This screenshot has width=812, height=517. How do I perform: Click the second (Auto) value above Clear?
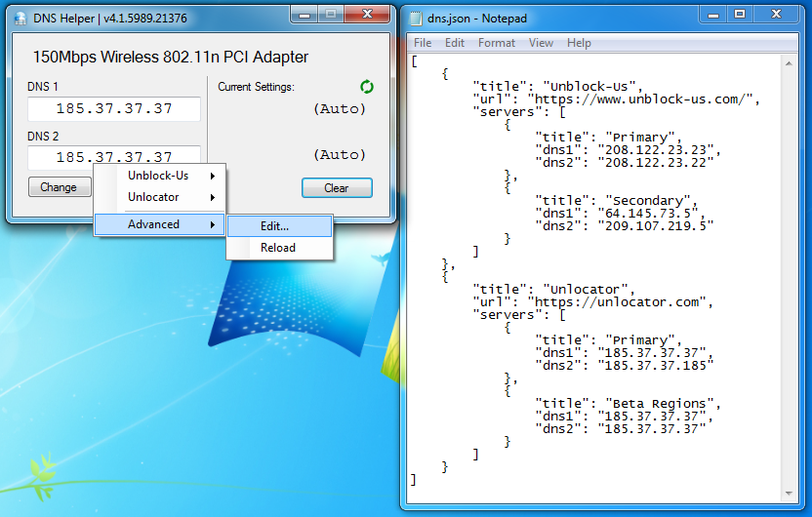[x=340, y=155]
